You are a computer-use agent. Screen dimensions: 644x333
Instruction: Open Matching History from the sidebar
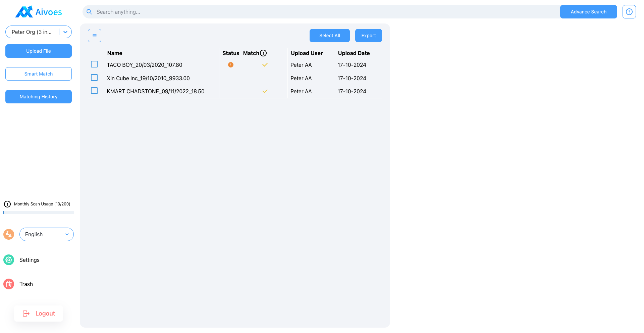click(39, 97)
